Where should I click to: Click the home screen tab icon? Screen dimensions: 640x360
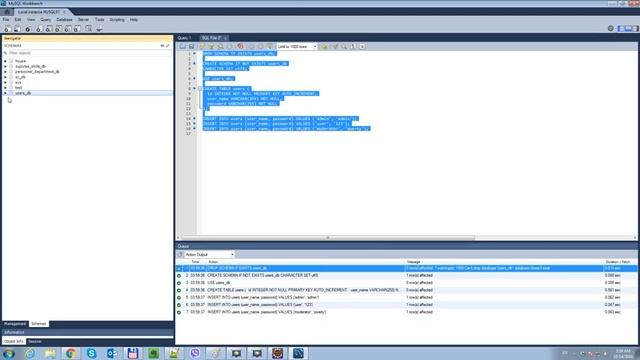click(7, 12)
